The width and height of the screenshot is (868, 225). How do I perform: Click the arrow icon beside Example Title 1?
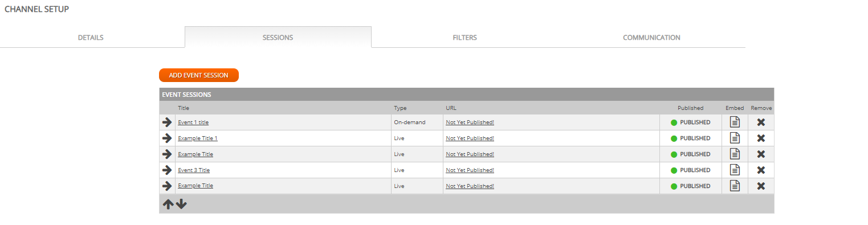point(167,138)
